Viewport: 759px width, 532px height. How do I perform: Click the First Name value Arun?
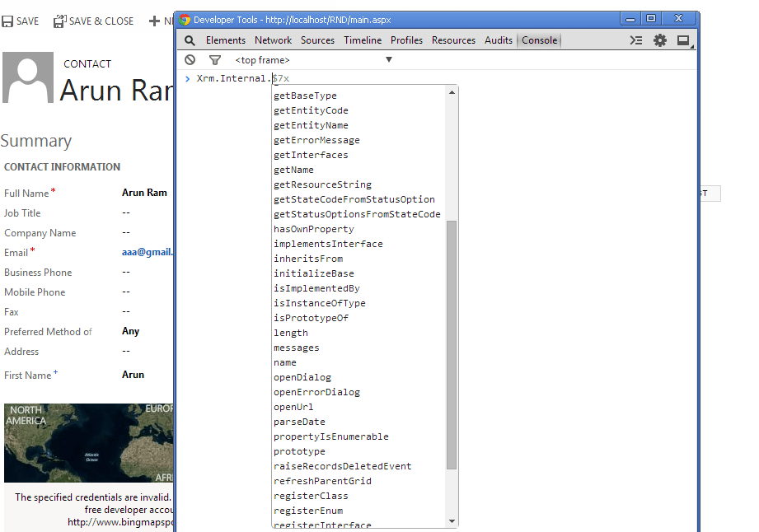(x=134, y=375)
